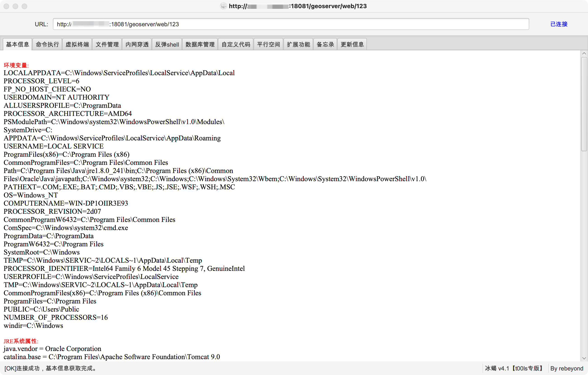Image resolution: width=588 pixels, height=375 pixels.
Task: Select the 平行空间 tab
Action: coord(268,44)
